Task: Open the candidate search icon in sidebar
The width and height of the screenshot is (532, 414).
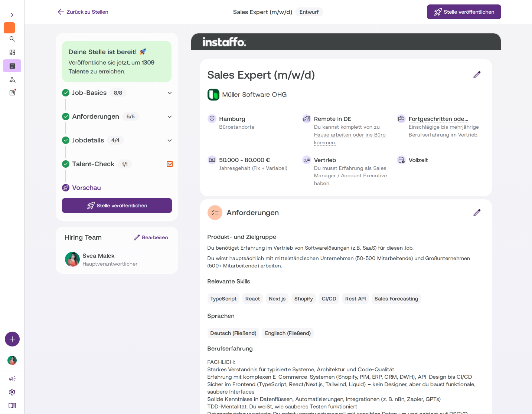Action: click(x=12, y=80)
